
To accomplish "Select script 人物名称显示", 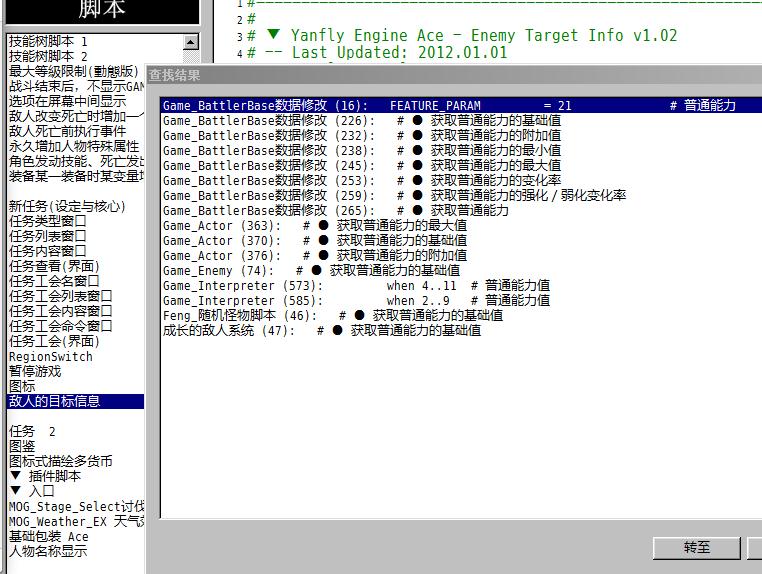I will (48, 552).
